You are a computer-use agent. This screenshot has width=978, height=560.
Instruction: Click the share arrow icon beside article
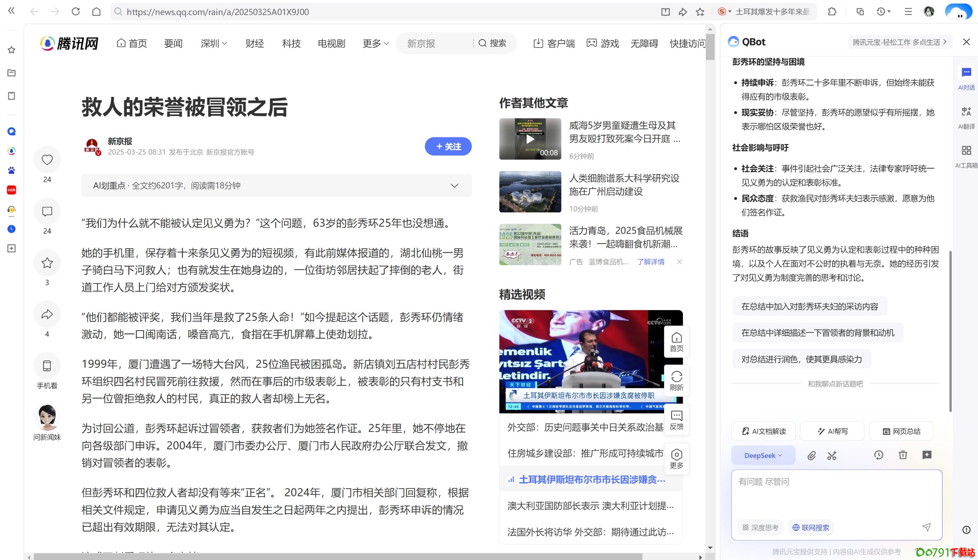tap(47, 314)
